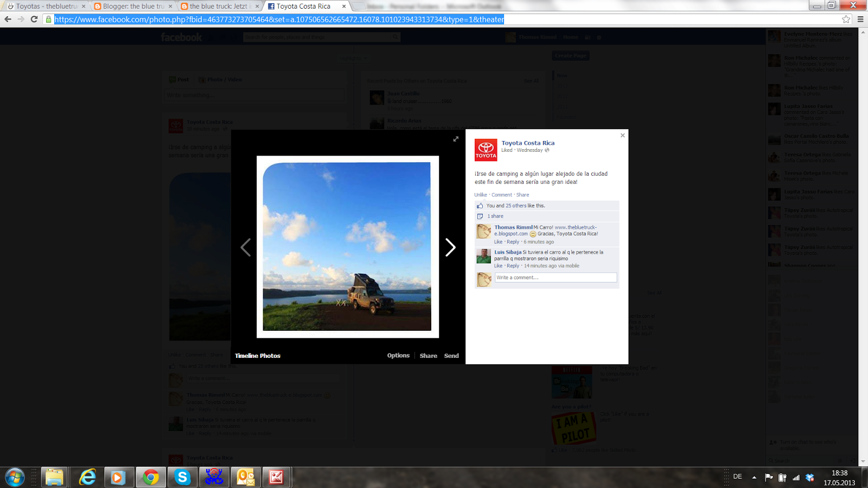Open Skype from the taskbar
The width and height of the screenshot is (868, 488).
pos(182,477)
